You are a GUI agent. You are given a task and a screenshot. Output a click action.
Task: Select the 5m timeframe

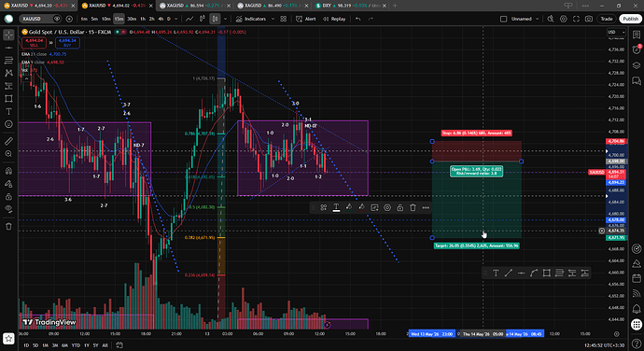(x=94, y=19)
